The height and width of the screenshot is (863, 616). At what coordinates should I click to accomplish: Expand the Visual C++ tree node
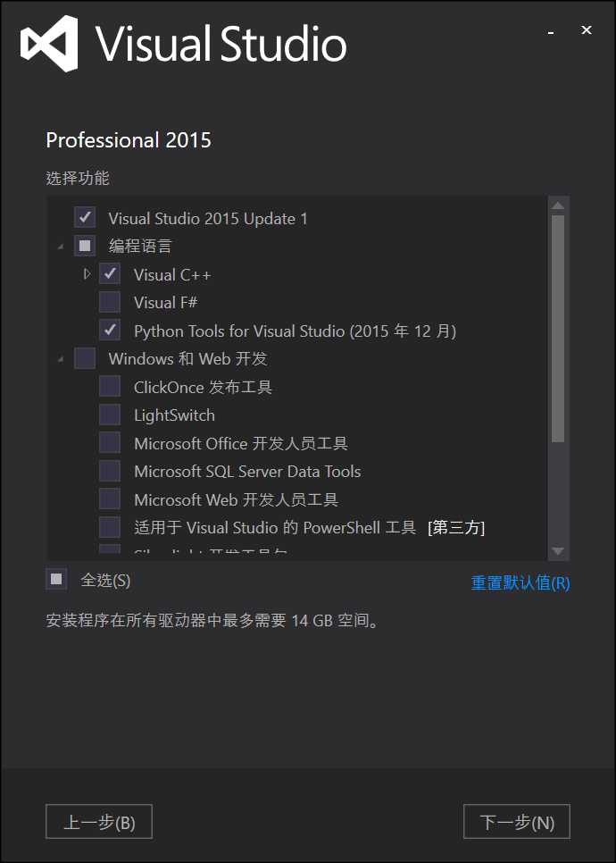pyautogui.click(x=87, y=273)
